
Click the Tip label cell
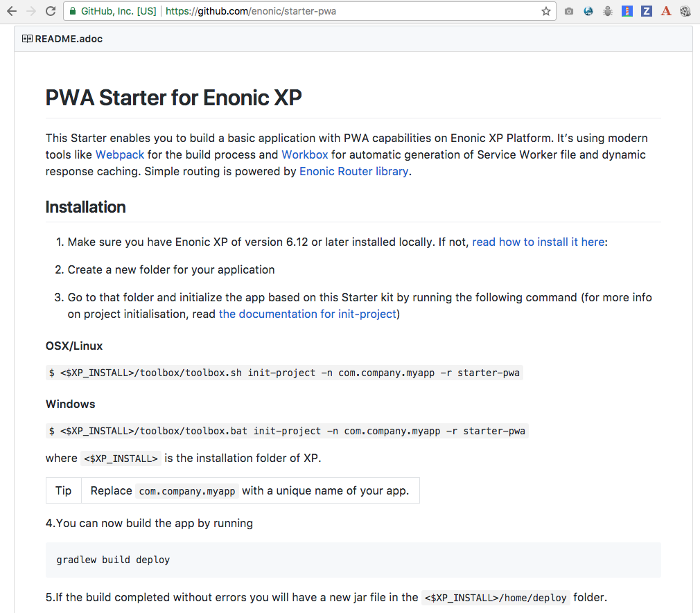click(x=63, y=491)
